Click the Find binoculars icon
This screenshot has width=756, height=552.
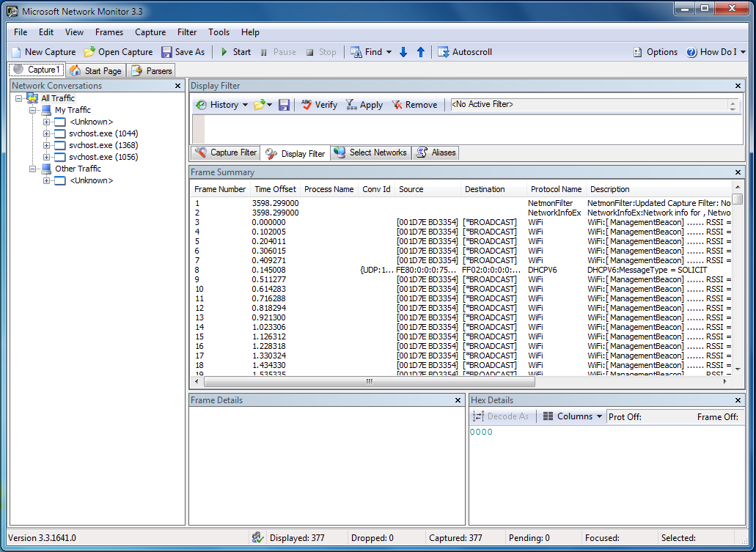click(356, 52)
